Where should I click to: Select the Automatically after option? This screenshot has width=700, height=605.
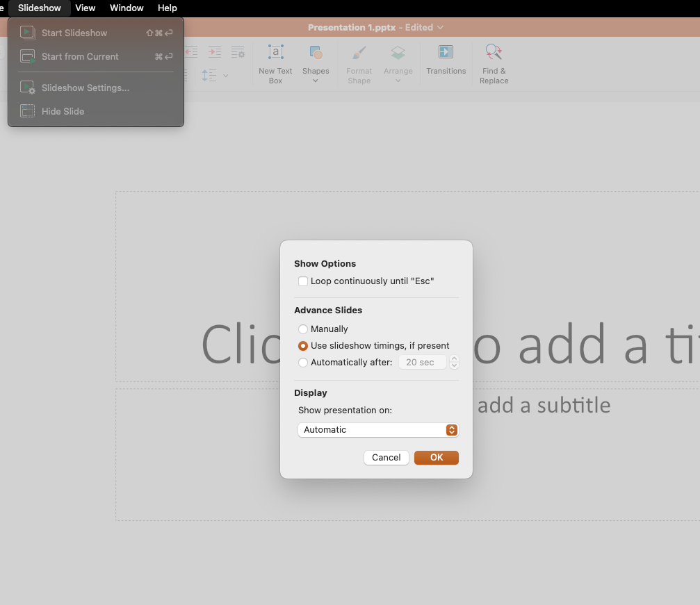303,362
